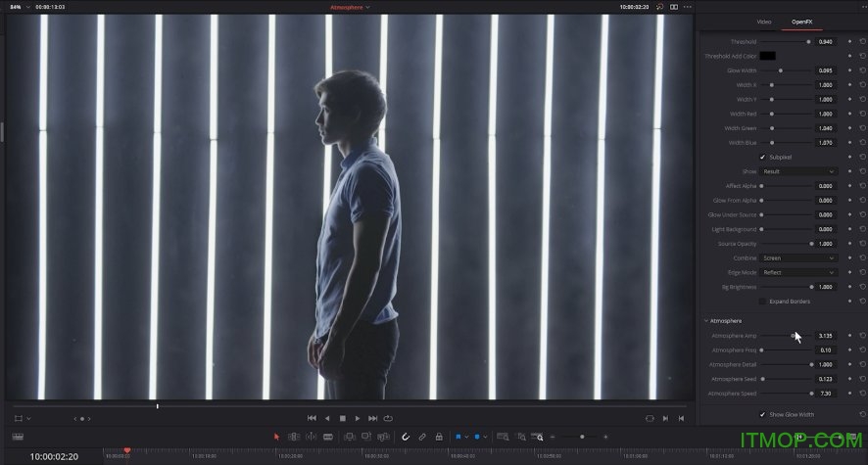Viewport: 868px width, 465px height.
Task: Collapse the Atmosphere section
Action: point(704,320)
